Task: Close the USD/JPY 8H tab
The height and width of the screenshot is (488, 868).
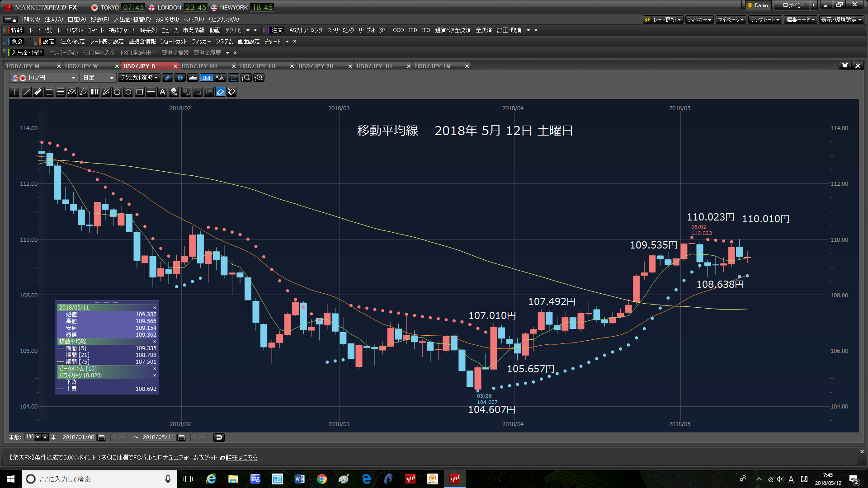Action: 234,66
